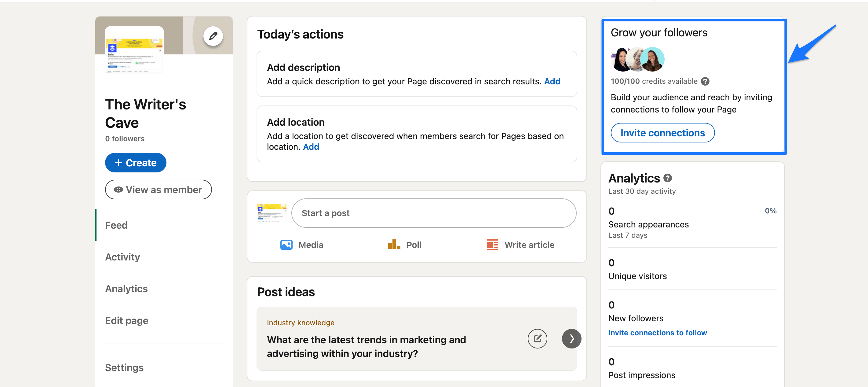868x387 pixels.
Task: Click Invite connections button to grow followers
Action: tap(663, 132)
